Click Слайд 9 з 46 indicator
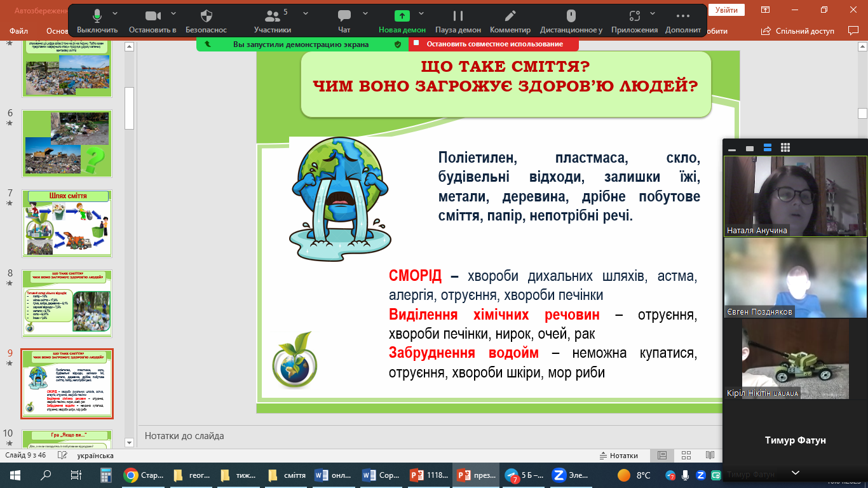This screenshot has height=488, width=868. pyautogui.click(x=25, y=456)
